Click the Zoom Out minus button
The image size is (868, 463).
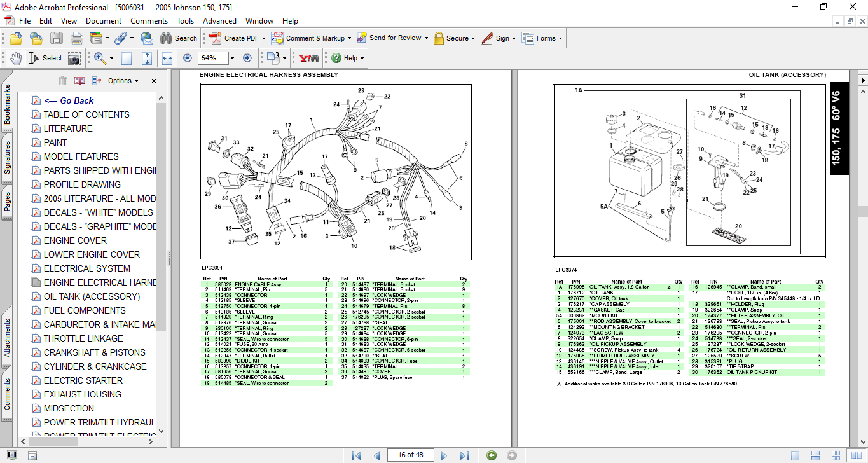tap(188, 58)
